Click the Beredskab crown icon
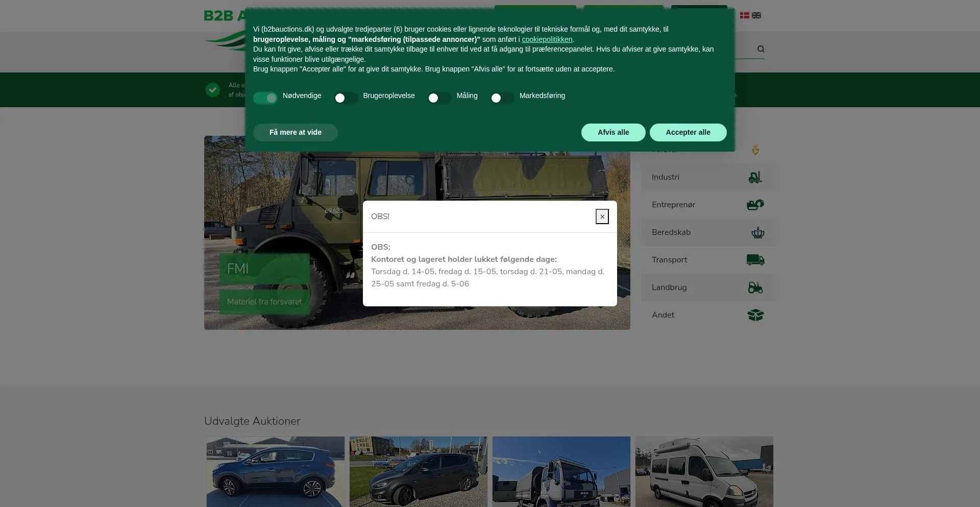The width and height of the screenshot is (980, 507). (757, 232)
